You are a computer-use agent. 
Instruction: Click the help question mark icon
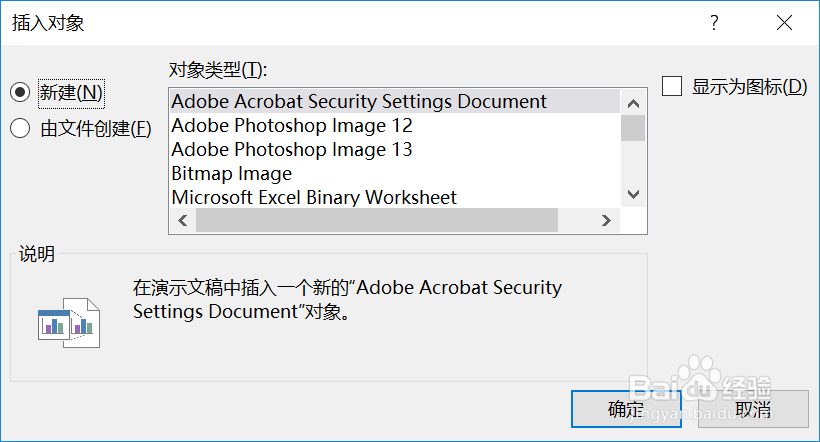tap(714, 22)
